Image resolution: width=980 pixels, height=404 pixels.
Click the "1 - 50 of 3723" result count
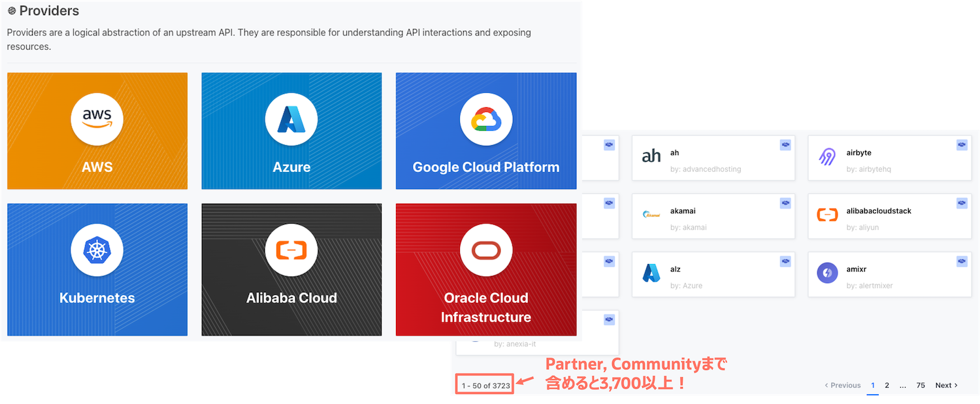point(485,386)
